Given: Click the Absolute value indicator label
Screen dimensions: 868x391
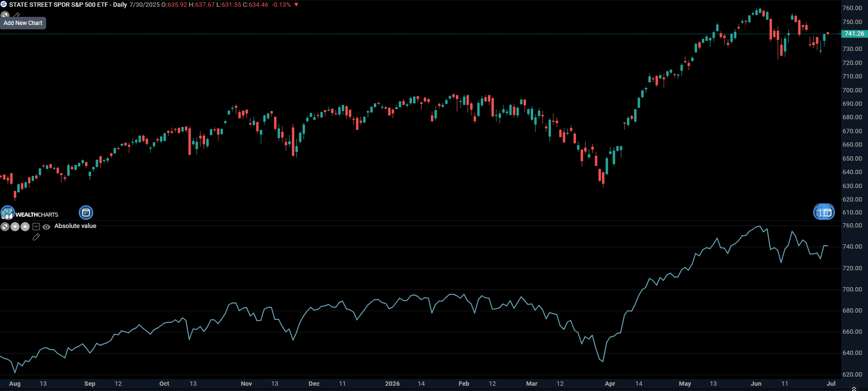Looking at the screenshot, I should pyautogui.click(x=75, y=226).
